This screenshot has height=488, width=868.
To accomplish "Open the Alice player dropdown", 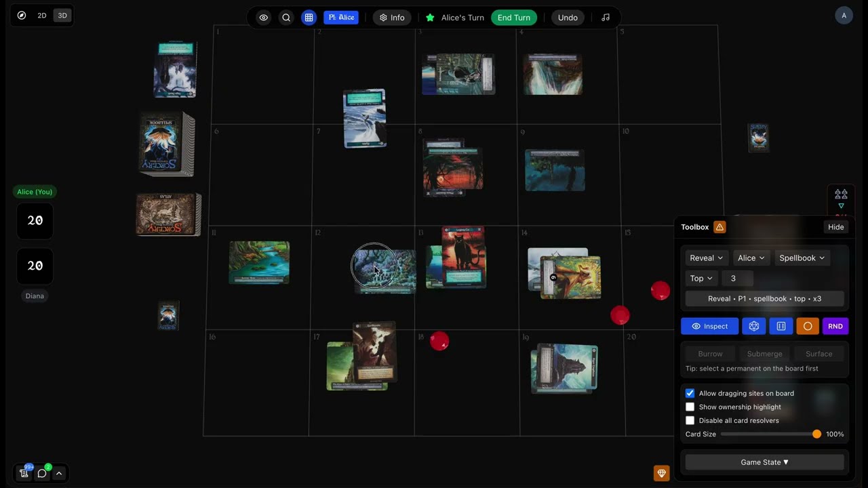I will click(751, 258).
